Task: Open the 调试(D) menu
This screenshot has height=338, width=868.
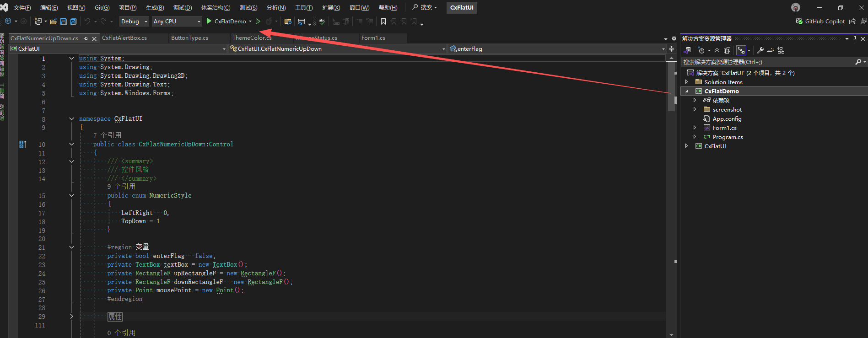Action: coord(182,7)
